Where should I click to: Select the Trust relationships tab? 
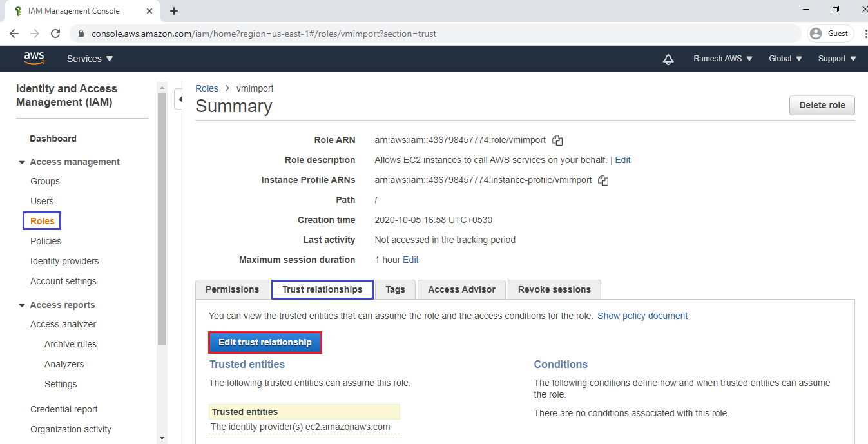tap(322, 289)
